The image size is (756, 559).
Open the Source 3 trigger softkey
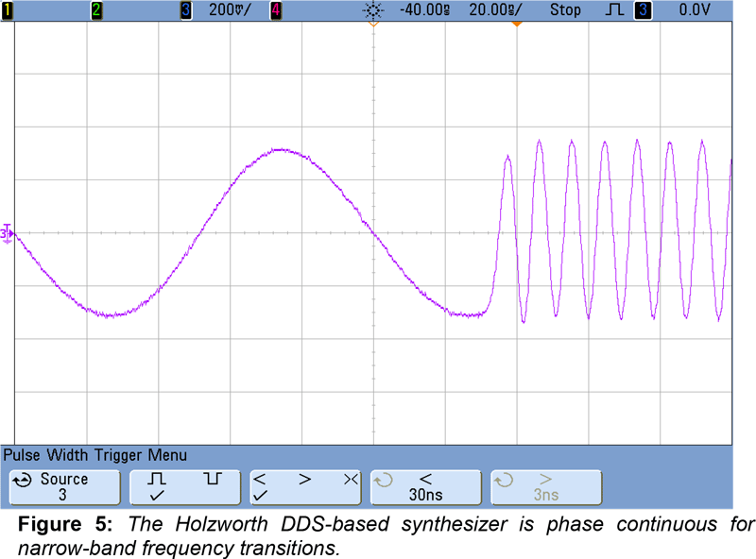coord(64,486)
